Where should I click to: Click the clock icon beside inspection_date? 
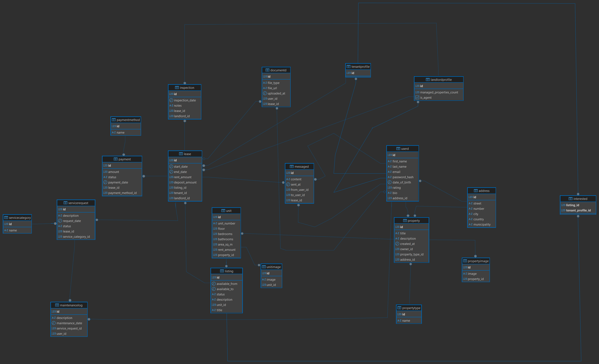click(x=171, y=100)
